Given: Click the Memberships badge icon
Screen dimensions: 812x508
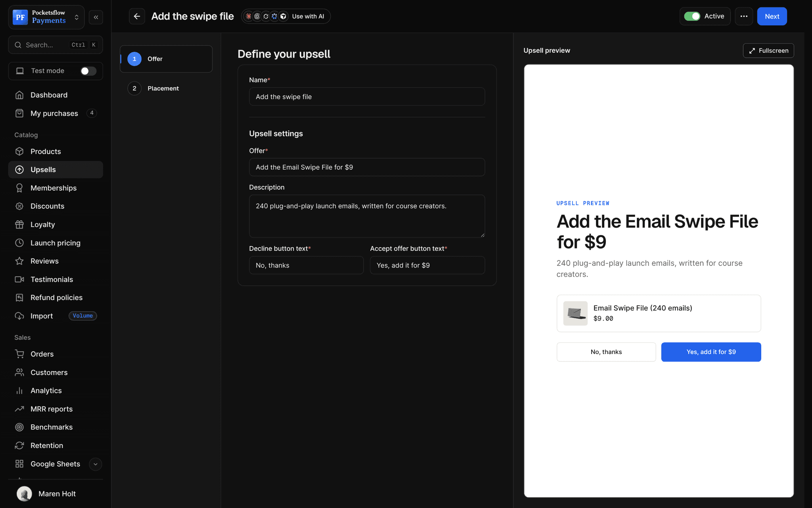Looking at the screenshot, I should [x=19, y=188].
